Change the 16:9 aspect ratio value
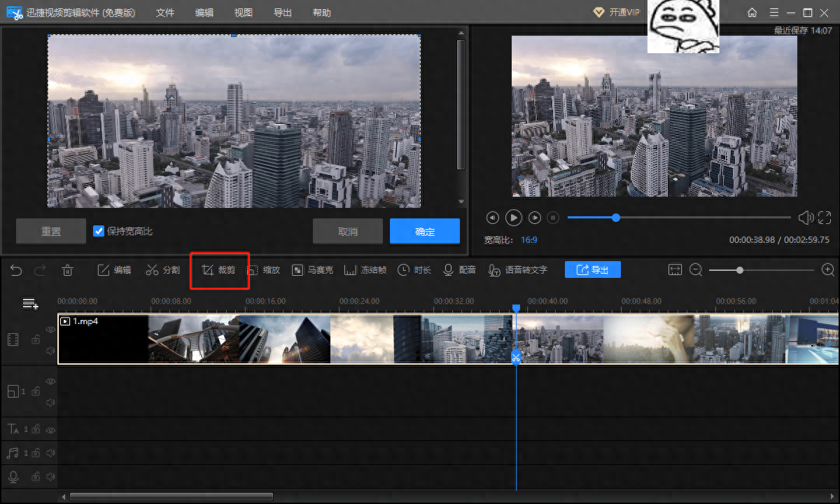Screen dimensions: 840x504 528,239
